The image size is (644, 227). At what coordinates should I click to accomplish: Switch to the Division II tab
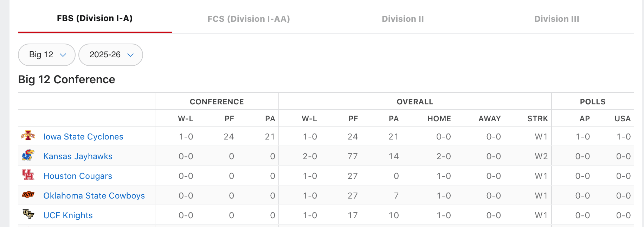[x=403, y=19]
